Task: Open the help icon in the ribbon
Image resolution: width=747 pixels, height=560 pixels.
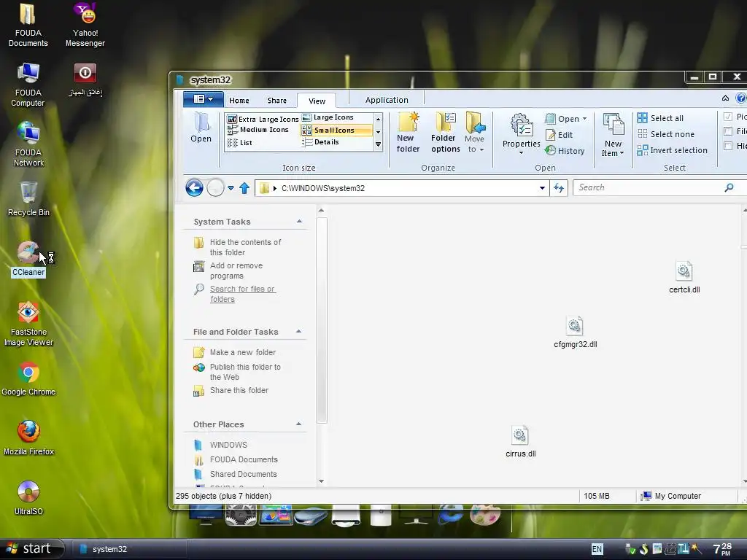Action: (741, 98)
